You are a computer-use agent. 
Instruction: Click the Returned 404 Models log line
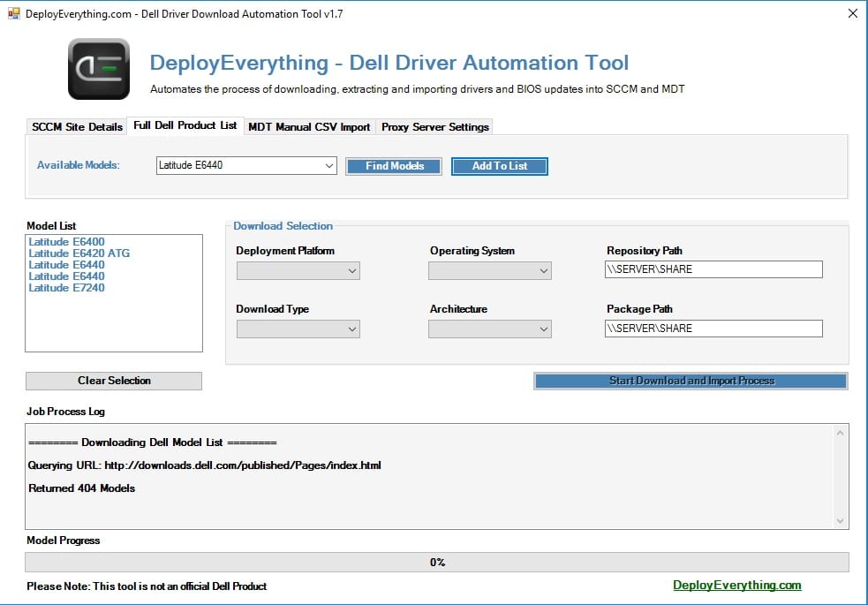pyautogui.click(x=81, y=488)
